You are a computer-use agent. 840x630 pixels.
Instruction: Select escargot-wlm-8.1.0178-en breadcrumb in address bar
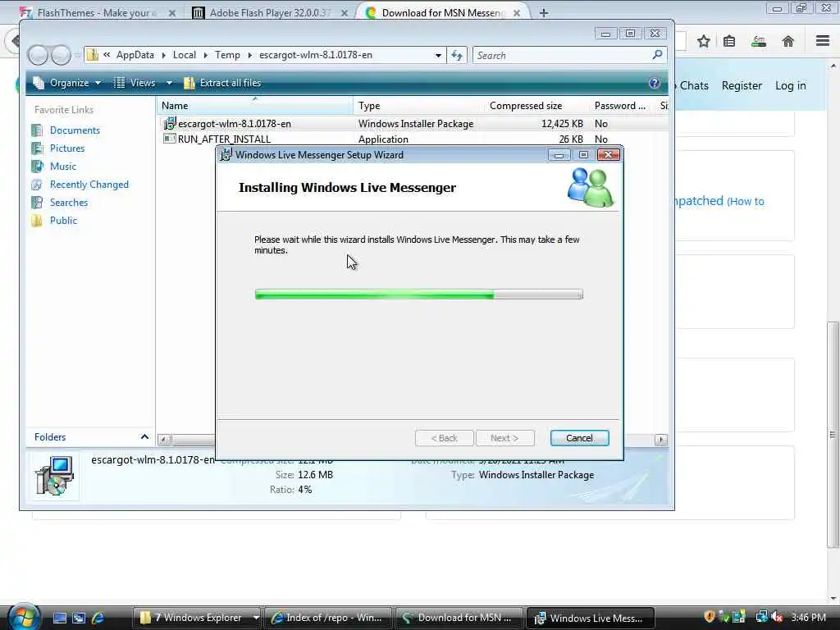pos(316,55)
